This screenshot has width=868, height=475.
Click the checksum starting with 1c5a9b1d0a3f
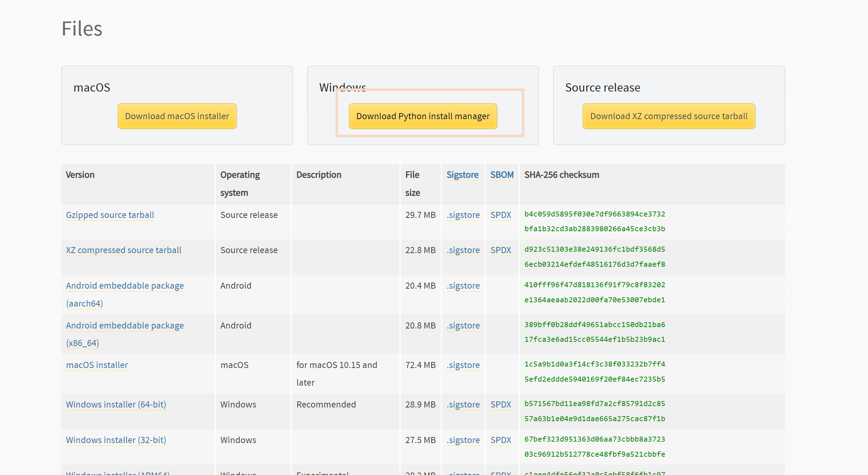(x=595, y=372)
